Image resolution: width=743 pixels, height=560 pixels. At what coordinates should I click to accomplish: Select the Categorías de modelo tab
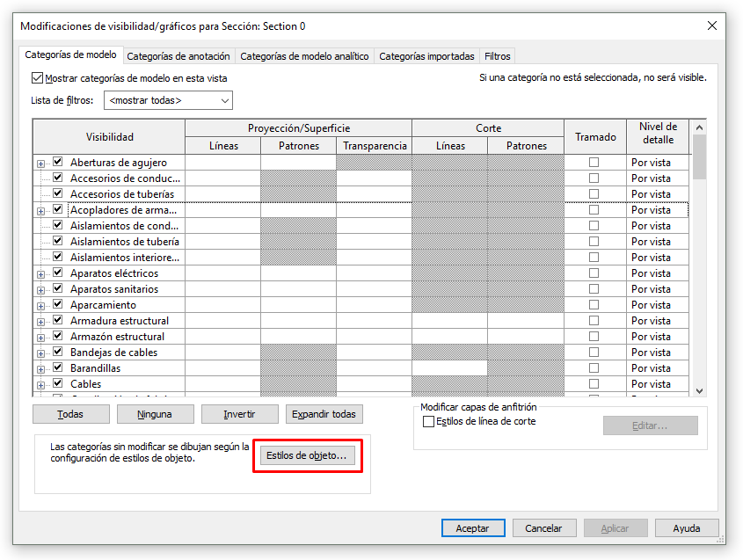click(70, 55)
